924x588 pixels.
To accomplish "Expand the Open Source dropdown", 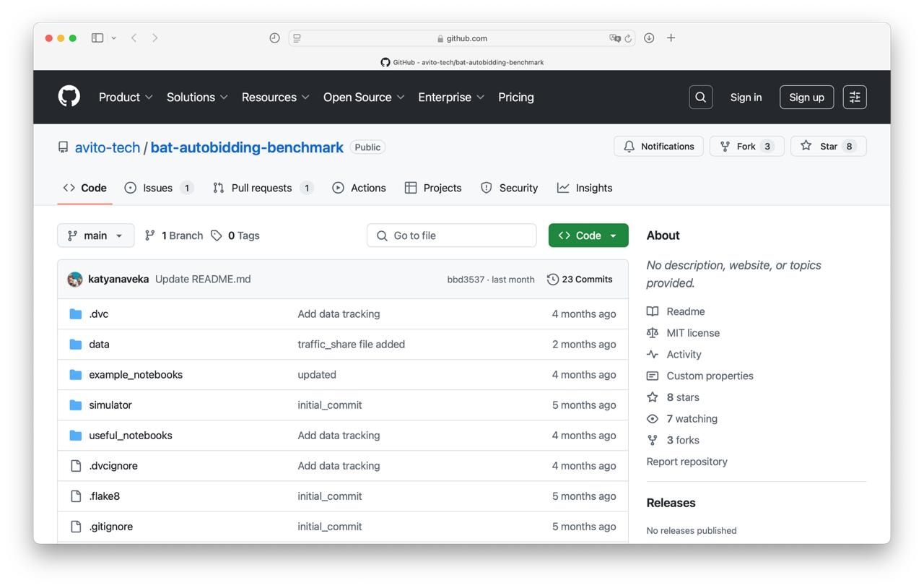I will (364, 97).
